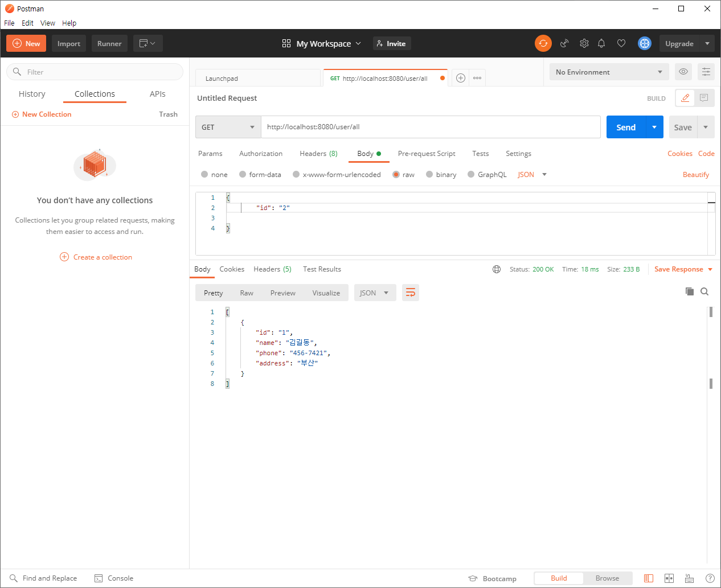Open the comments icon
The height and width of the screenshot is (588, 721).
(x=704, y=98)
